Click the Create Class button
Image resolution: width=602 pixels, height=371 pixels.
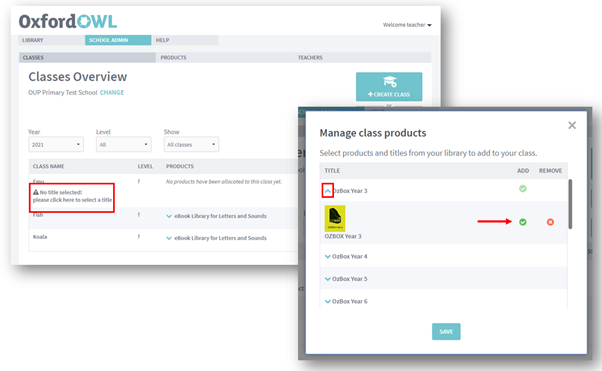[x=389, y=87]
